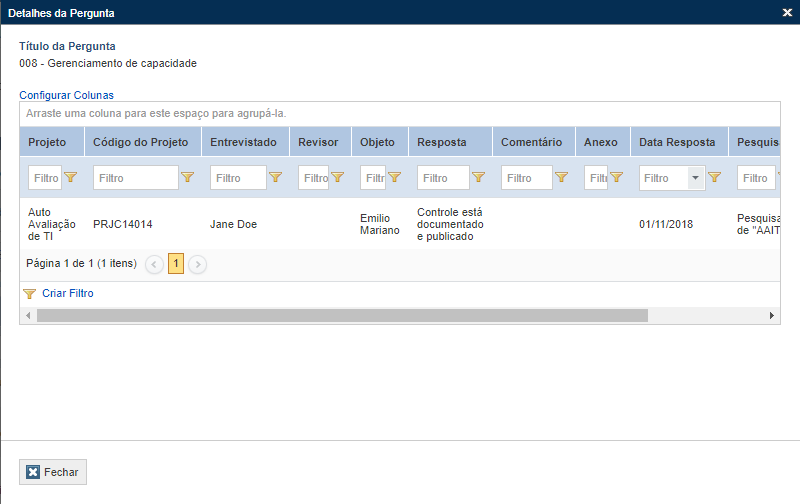The image size is (800, 504).
Task: Sort by the Data Resposta column header
Action: [x=680, y=142]
